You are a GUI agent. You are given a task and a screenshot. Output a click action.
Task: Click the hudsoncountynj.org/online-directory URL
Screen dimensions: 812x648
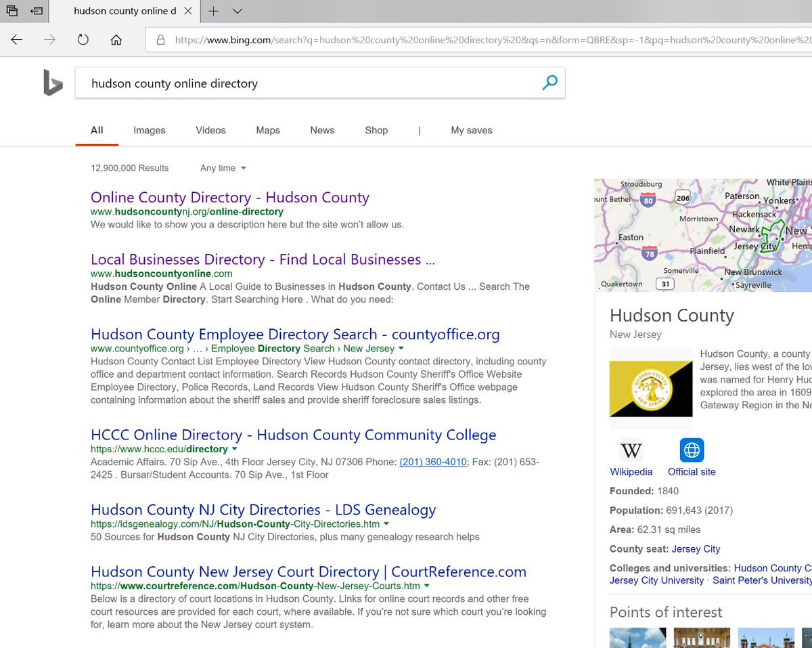(187, 211)
